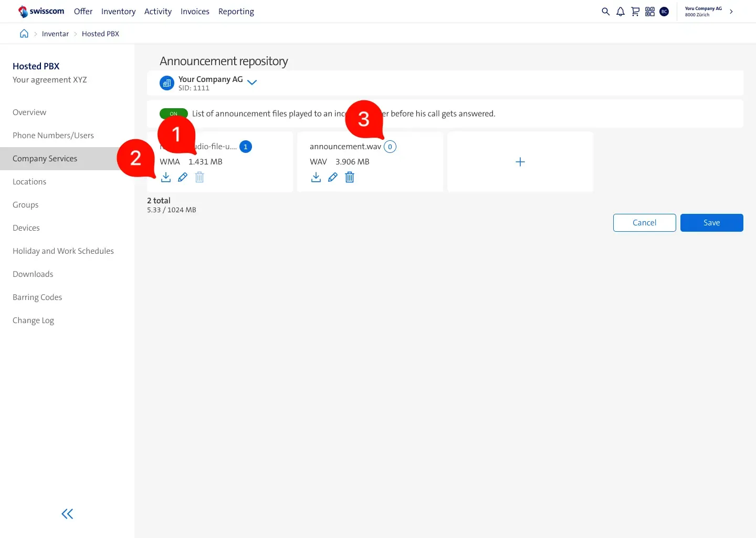Screen dimensions: 756x538
Task: Rename announcement.wav using the pencil icon
Action: tap(332, 177)
